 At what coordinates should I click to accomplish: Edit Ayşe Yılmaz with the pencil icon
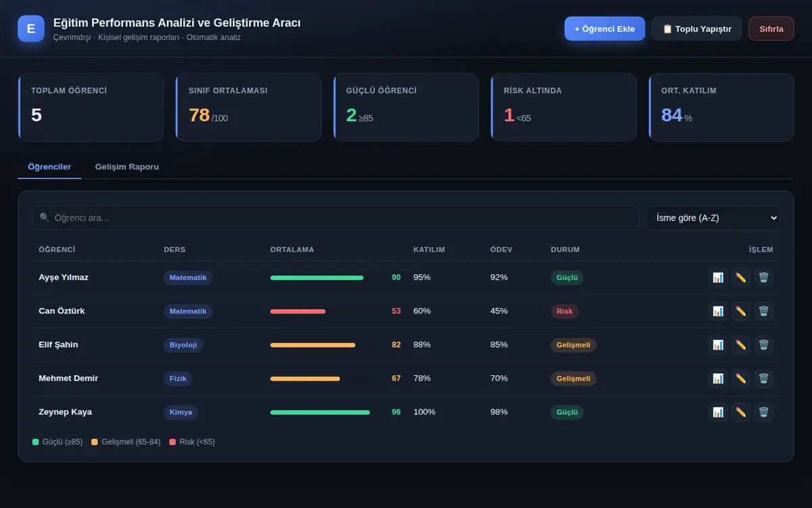[x=741, y=277]
